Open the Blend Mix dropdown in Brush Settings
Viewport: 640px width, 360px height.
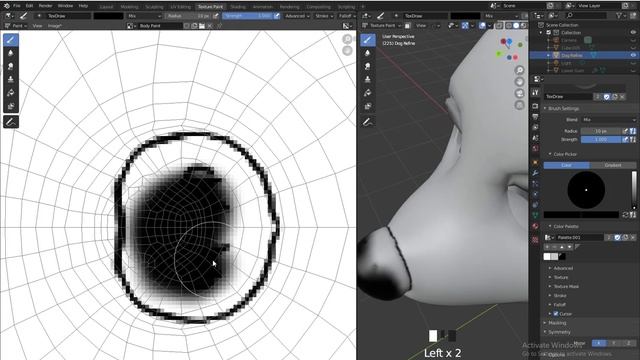coord(609,120)
